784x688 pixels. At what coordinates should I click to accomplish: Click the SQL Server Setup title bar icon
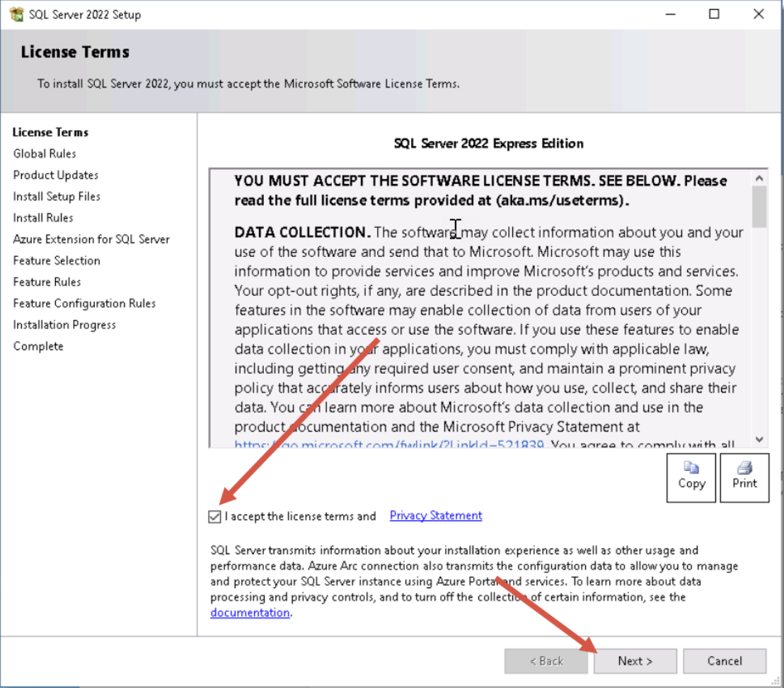click(x=16, y=14)
